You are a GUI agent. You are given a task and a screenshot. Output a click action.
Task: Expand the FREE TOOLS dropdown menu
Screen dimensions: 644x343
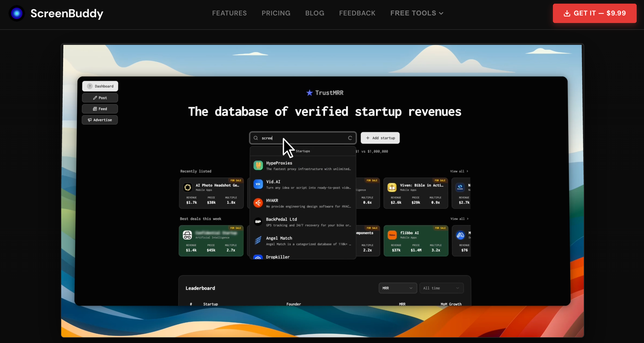[417, 13]
